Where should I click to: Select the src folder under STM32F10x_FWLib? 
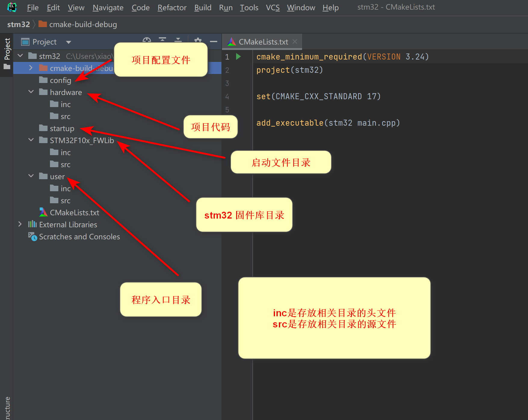coord(65,164)
